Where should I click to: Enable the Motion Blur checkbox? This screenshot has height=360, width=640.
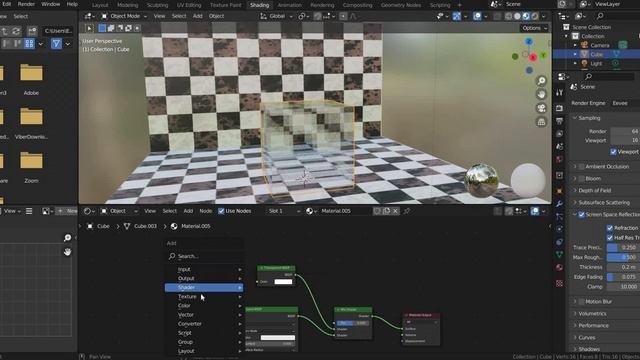(x=581, y=302)
